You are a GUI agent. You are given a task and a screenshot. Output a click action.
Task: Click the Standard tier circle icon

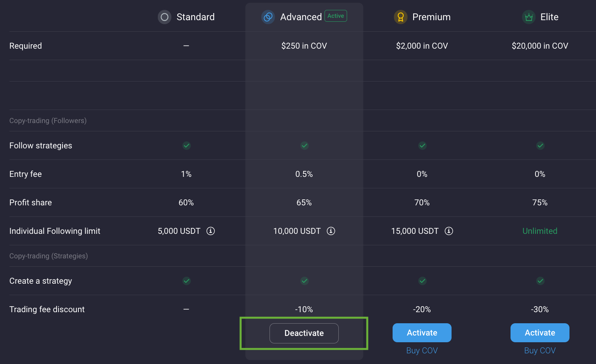(x=165, y=17)
